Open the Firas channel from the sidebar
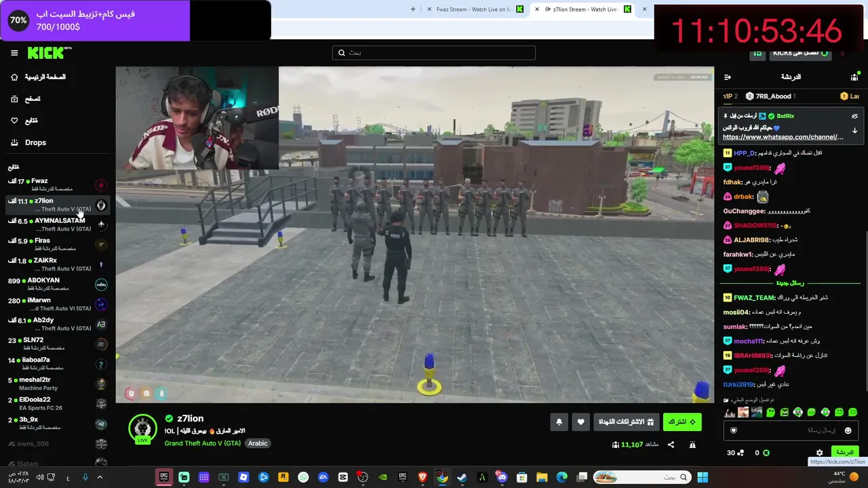Screen dimensions: 868x488 pyautogui.click(x=57, y=244)
